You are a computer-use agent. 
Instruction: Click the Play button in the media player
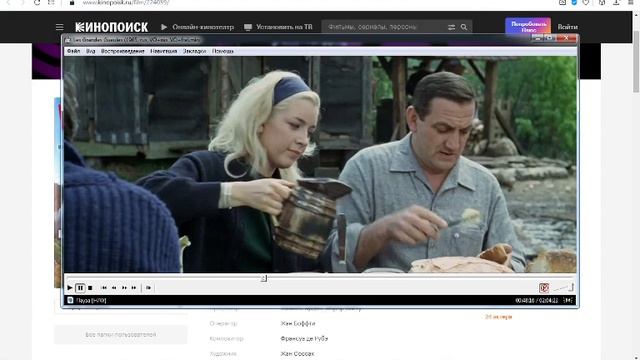70,288
